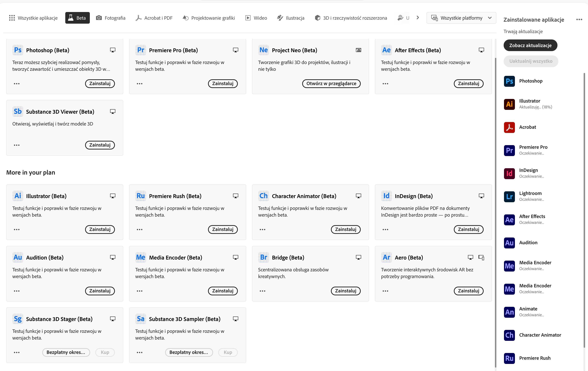Click Aero (Beta) mobile platform icon

[x=481, y=258]
